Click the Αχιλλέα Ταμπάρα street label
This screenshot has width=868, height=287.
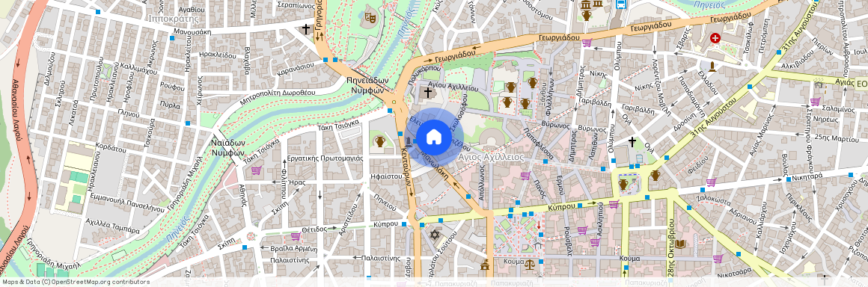[112, 226]
